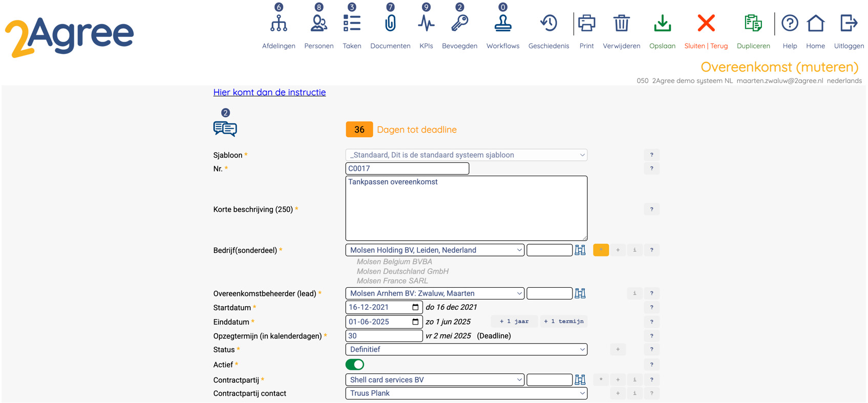Click 'Molsen Deutschland GmbH' text
868x403 pixels.
click(403, 271)
